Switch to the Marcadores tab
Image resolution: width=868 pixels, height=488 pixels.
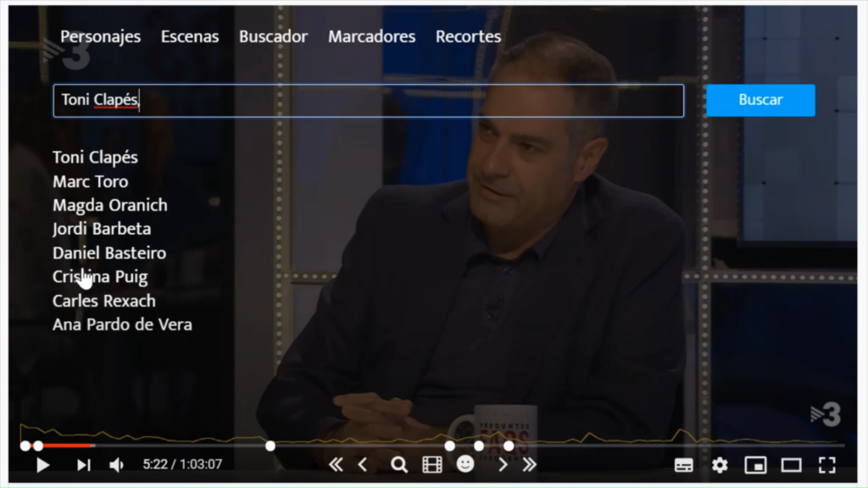click(x=371, y=36)
